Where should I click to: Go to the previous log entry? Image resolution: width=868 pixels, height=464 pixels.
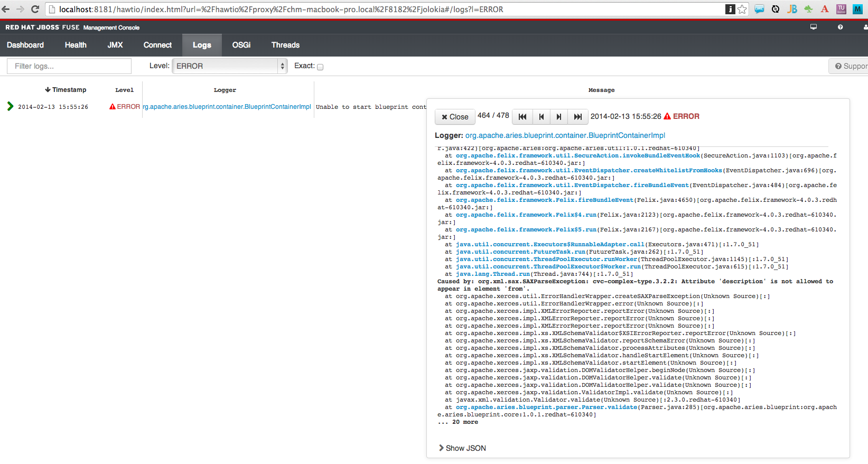coord(541,117)
